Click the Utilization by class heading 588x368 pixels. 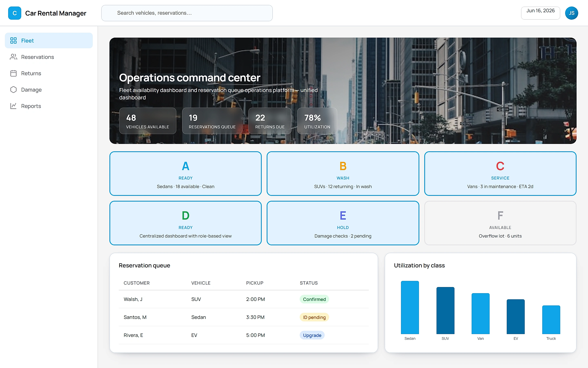pyautogui.click(x=419, y=265)
